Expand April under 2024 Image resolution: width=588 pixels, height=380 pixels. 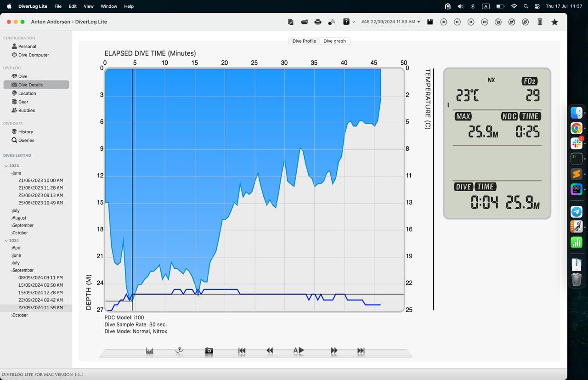(x=12, y=248)
